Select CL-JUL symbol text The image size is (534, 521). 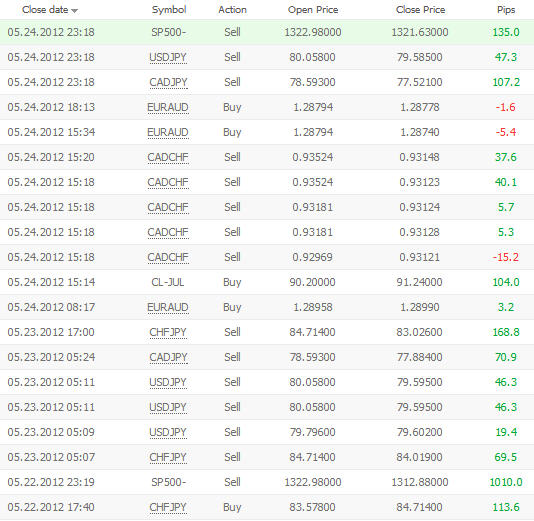[x=168, y=282]
